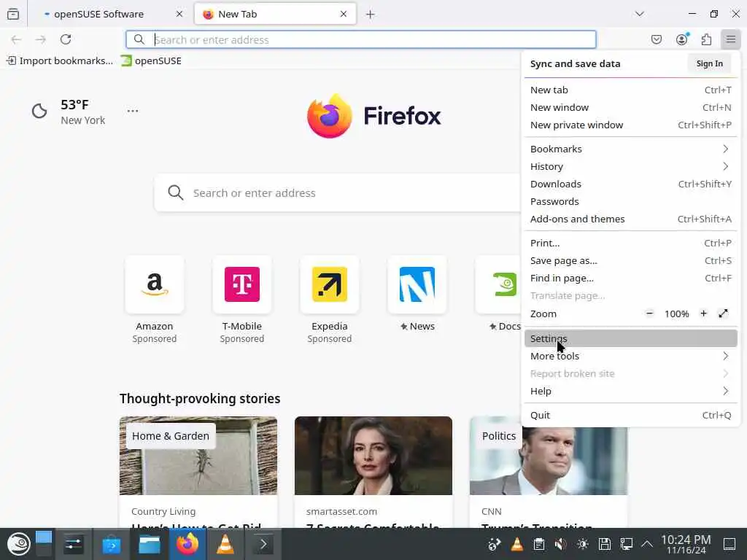Viewport: 747px width, 560px height.
Task: Open Konsole terminal from the taskbar
Action: tap(263, 544)
